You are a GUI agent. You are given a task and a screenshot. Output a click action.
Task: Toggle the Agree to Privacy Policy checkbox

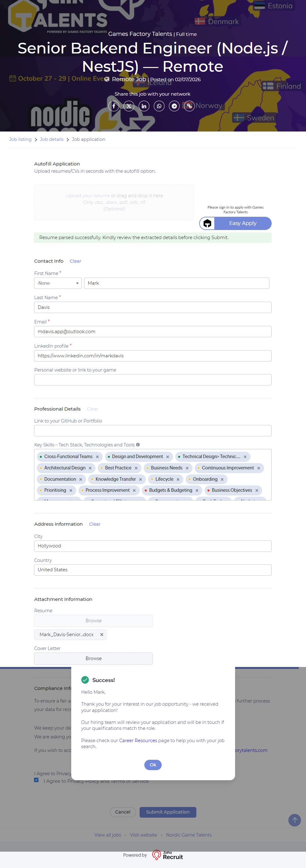pyautogui.click(x=37, y=780)
